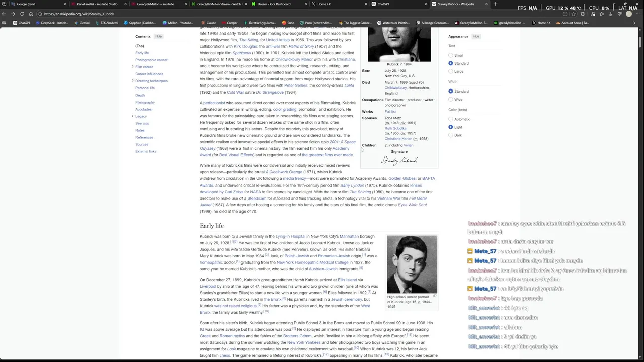Open The Biggest Gamer bookmark
The image size is (644, 362).
[355, 23]
